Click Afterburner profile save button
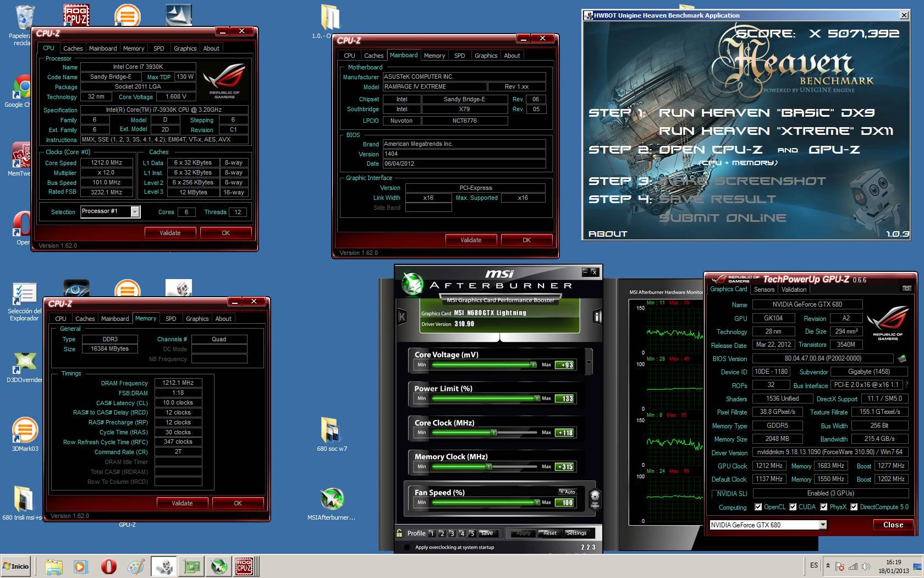Screen dimensions: 924x578 click(487, 533)
